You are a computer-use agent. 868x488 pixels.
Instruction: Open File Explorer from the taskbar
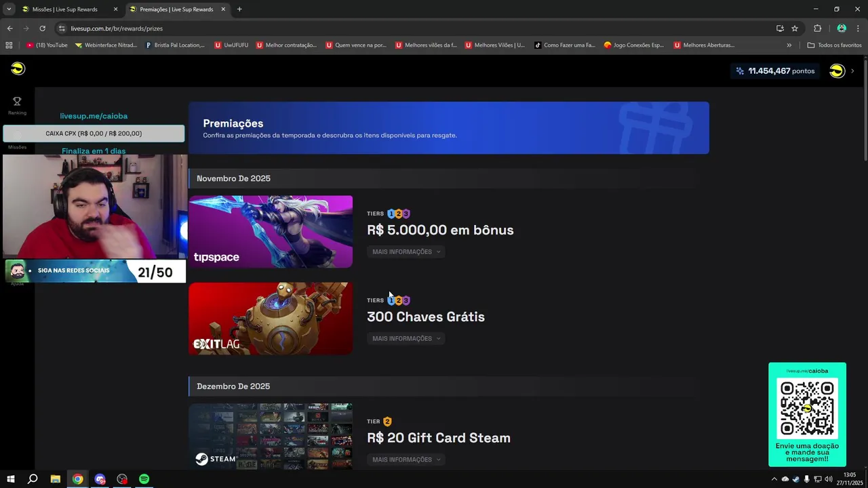click(x=56, y=479)
